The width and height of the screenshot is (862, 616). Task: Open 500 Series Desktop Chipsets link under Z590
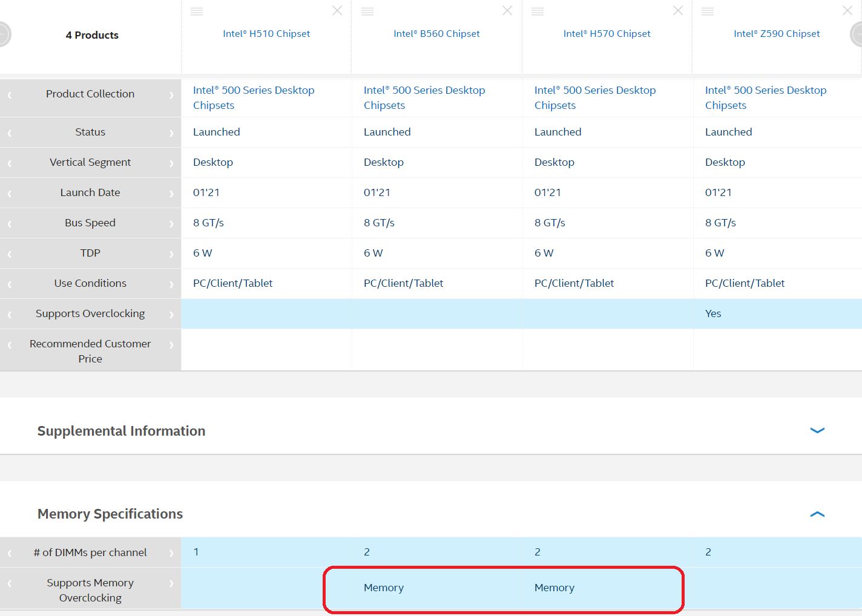766,97
